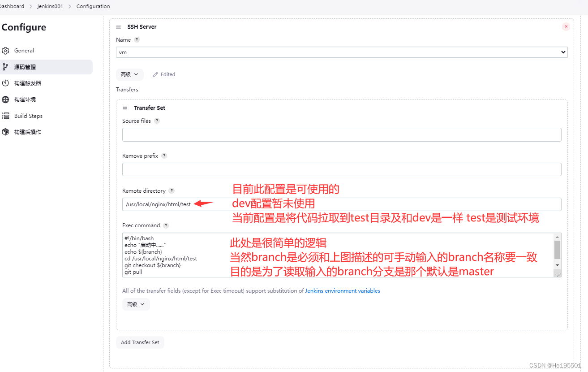Click the General gear icon in sidebar
This screenshot has height=372, width=588.
(x=5, y=51)
